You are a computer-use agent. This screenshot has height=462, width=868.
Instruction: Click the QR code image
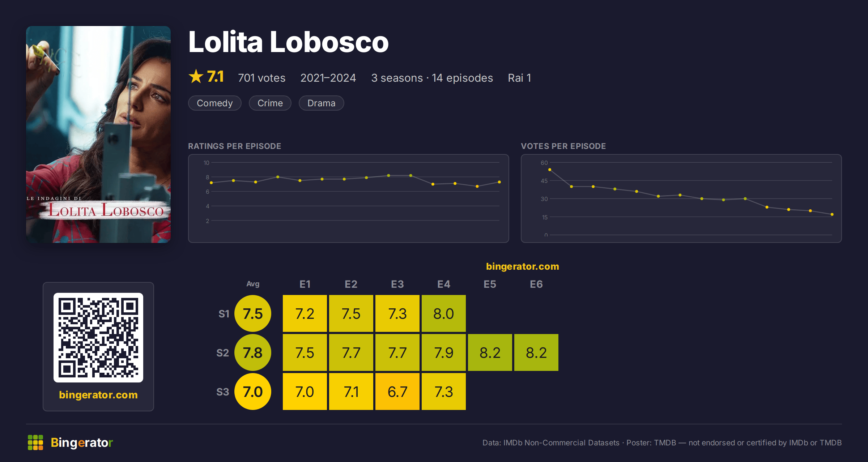tap(98, 338)
